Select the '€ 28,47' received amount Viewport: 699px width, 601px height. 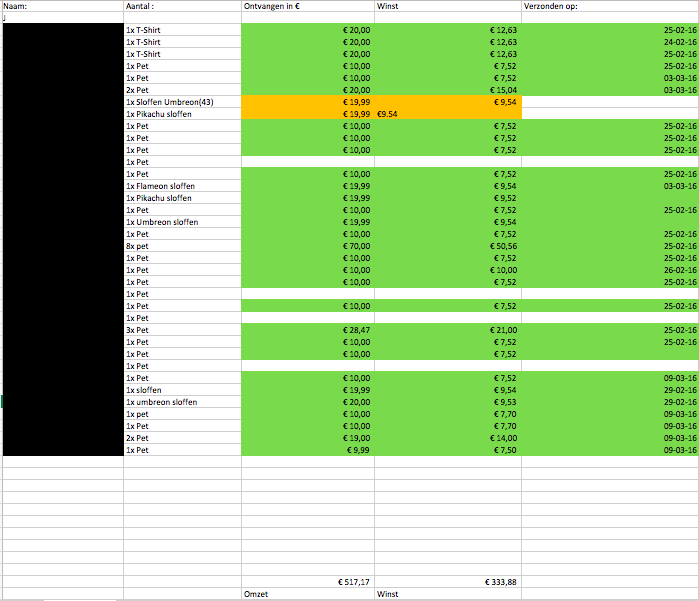point(308,330)
